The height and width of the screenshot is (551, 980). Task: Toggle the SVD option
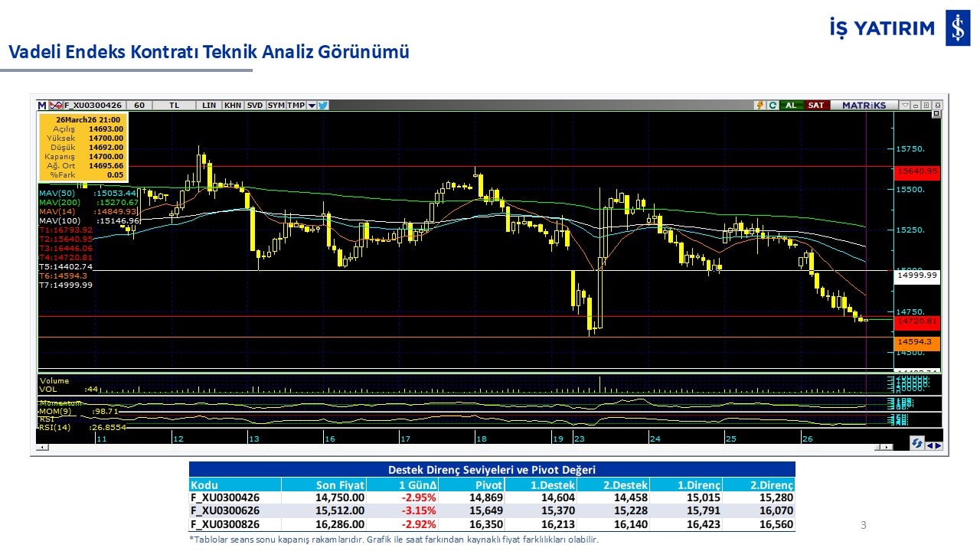(x=255, y=106)
